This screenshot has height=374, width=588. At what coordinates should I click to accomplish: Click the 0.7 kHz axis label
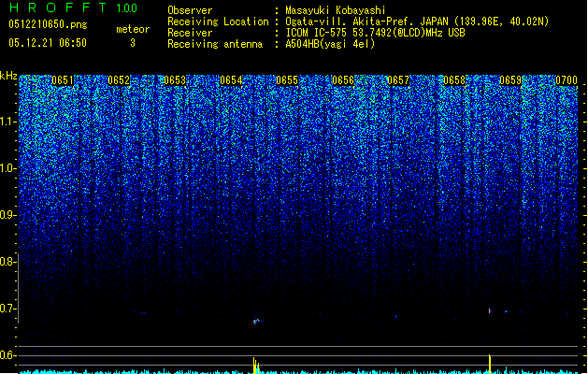coord(8,309)
